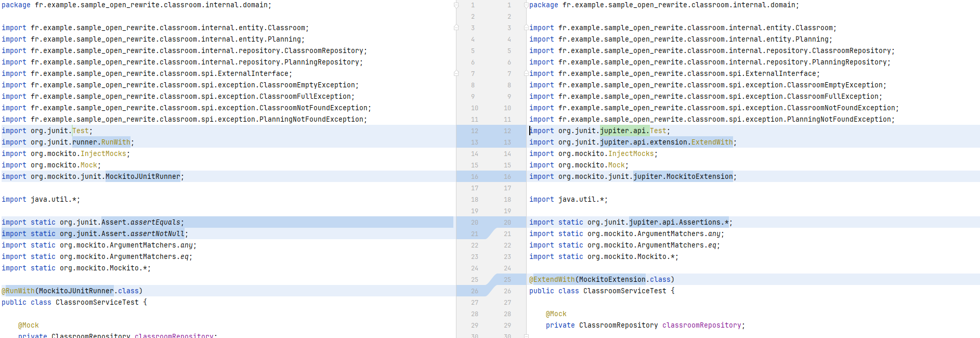Click line number 25 in right gutter

click(x=507, y=280)
